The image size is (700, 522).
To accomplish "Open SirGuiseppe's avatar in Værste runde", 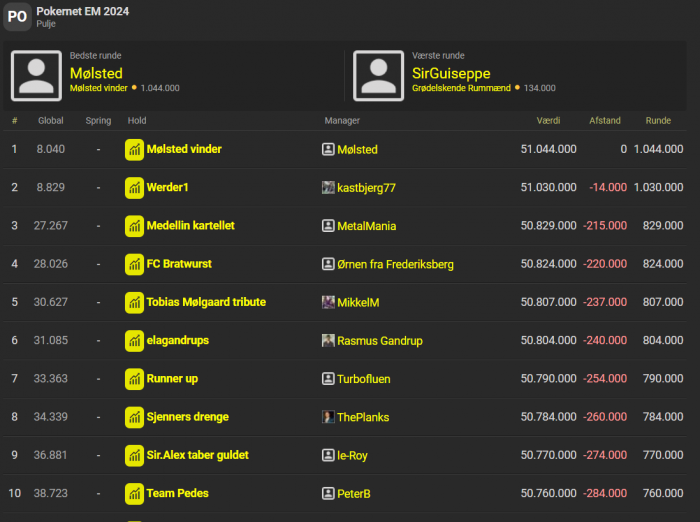I will pyautogui.click(x=379, y=75).
